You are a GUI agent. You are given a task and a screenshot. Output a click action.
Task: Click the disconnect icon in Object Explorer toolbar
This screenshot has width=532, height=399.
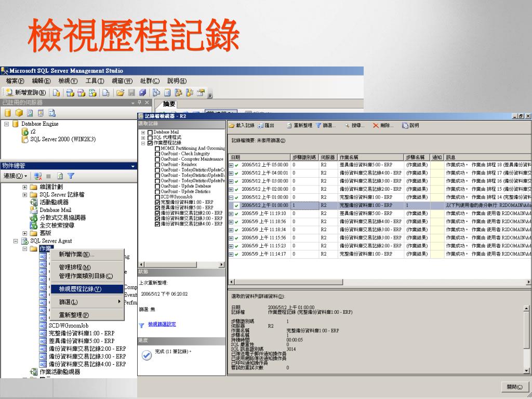pos(37,176)
